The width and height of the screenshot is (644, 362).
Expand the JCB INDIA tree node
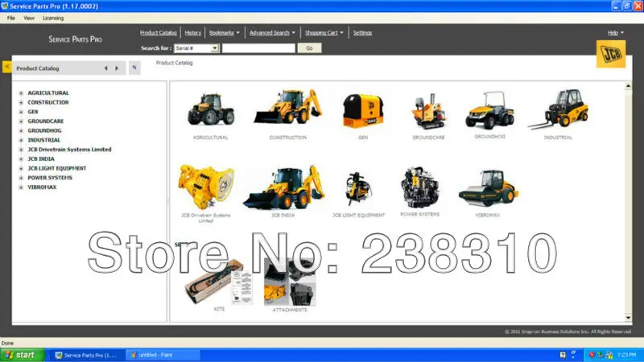click(x=21, y=159)
